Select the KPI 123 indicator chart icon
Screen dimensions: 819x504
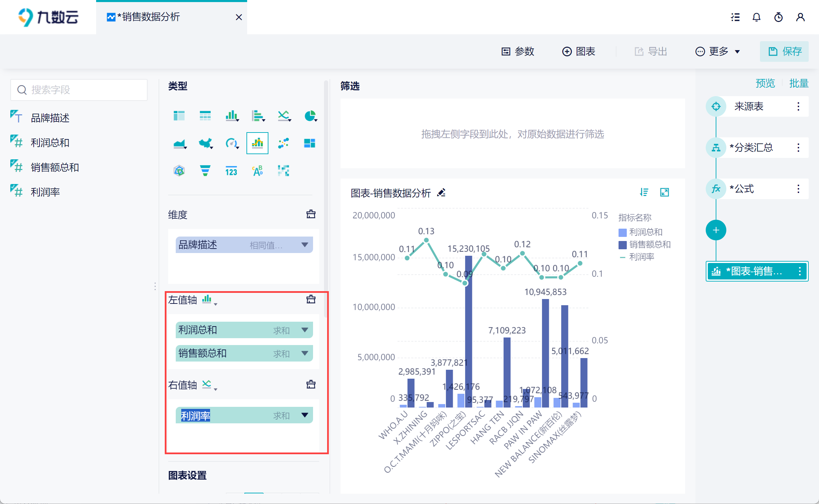click(x=231, y=171)
